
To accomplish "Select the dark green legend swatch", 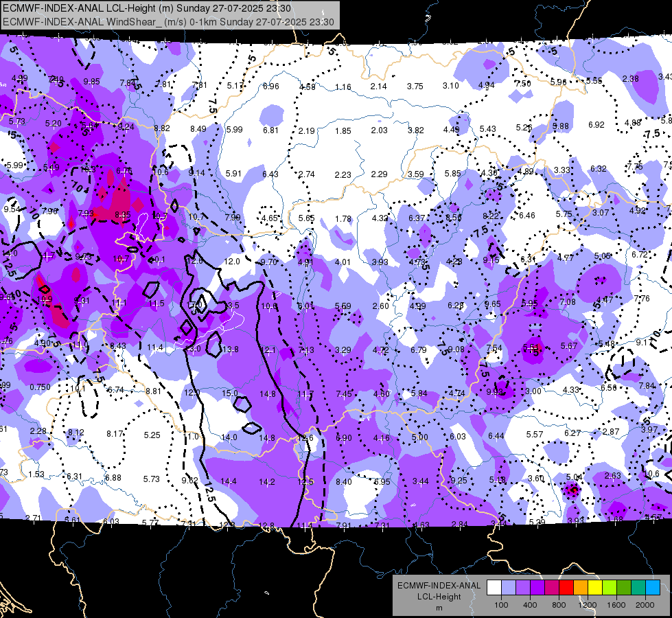I will (x=624, y=588).
